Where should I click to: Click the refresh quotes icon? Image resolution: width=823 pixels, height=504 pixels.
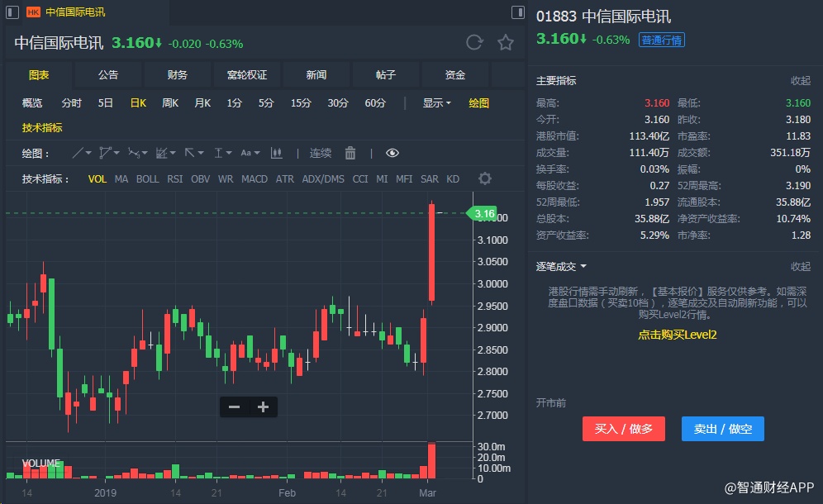pyautogui.click(x=474, y=42)
